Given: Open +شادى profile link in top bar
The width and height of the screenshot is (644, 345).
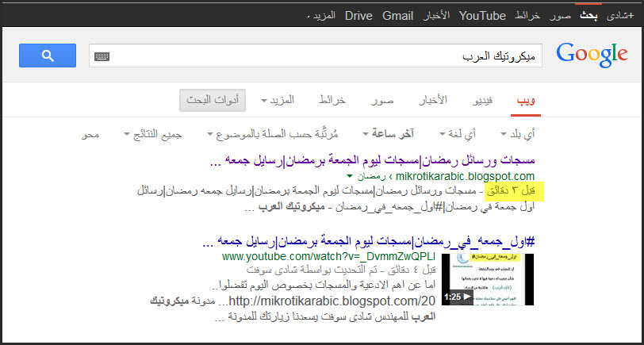Looking at the screenshot, I should pyautogui.click(x=620, y=16).
